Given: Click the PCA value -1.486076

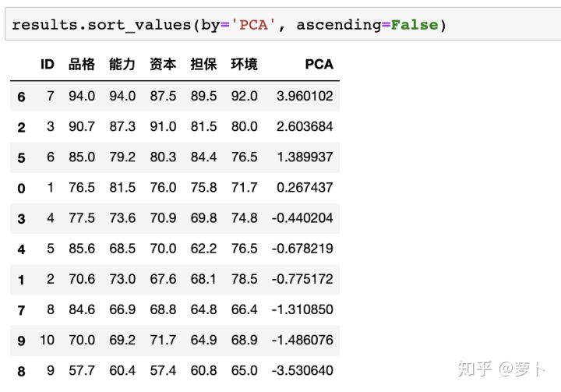Looking at the screenshot, I should (303, 341).
